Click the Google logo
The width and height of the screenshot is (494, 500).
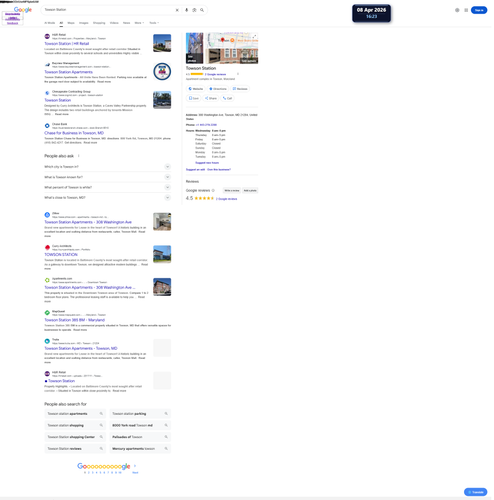pos(23,10)
